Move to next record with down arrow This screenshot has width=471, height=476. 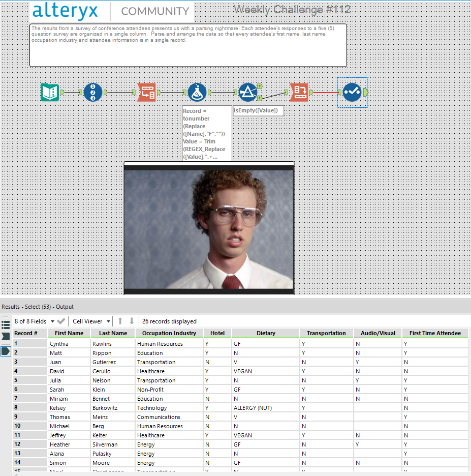coord(132,321)
